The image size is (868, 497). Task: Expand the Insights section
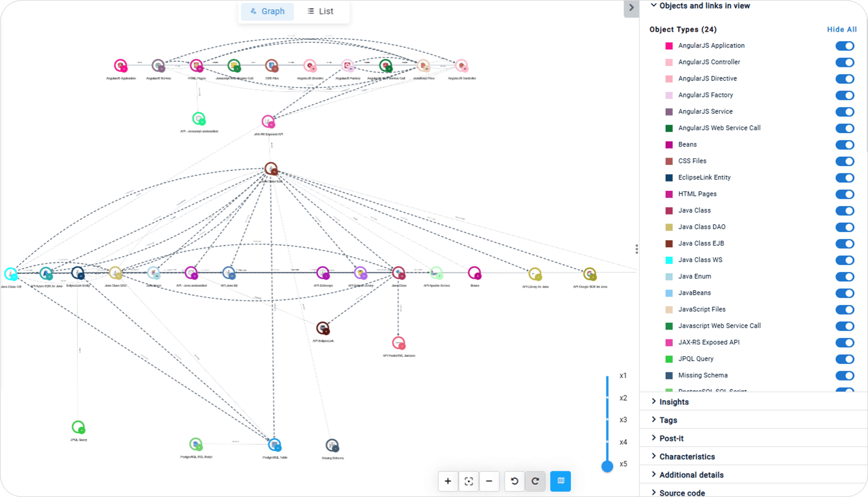[x=674, y=402]
